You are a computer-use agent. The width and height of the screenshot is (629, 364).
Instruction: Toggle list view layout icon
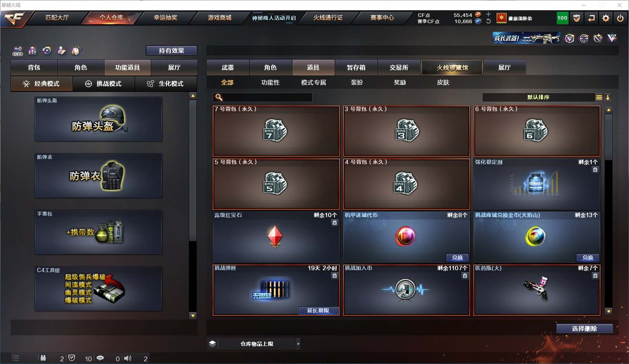point(599,97)
